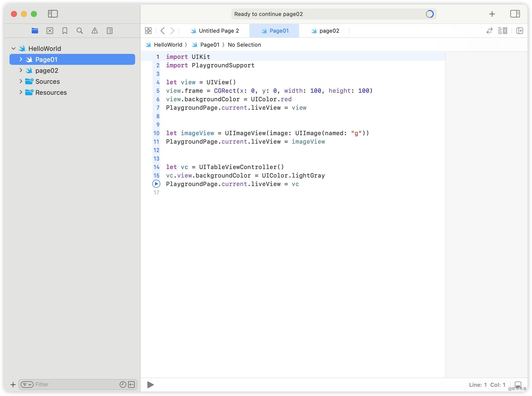Viewport: 532px width, 396px height.
Task: Toggle the bottom debug area
Action: coord(518,385)
